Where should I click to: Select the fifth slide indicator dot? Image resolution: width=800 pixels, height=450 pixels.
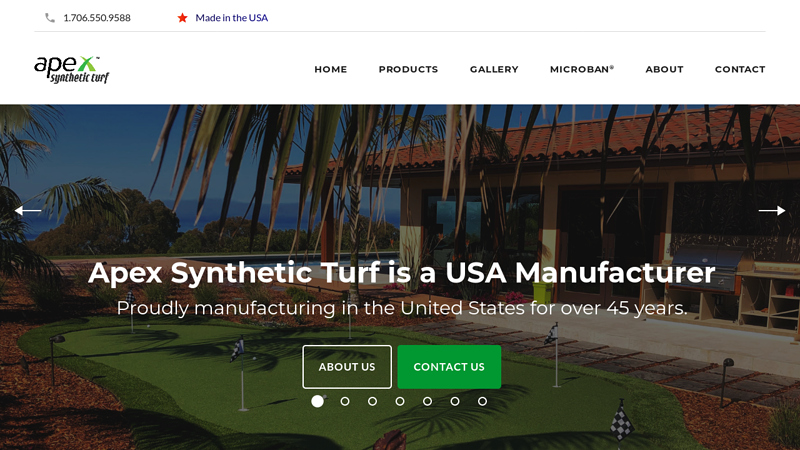[428, 402]
